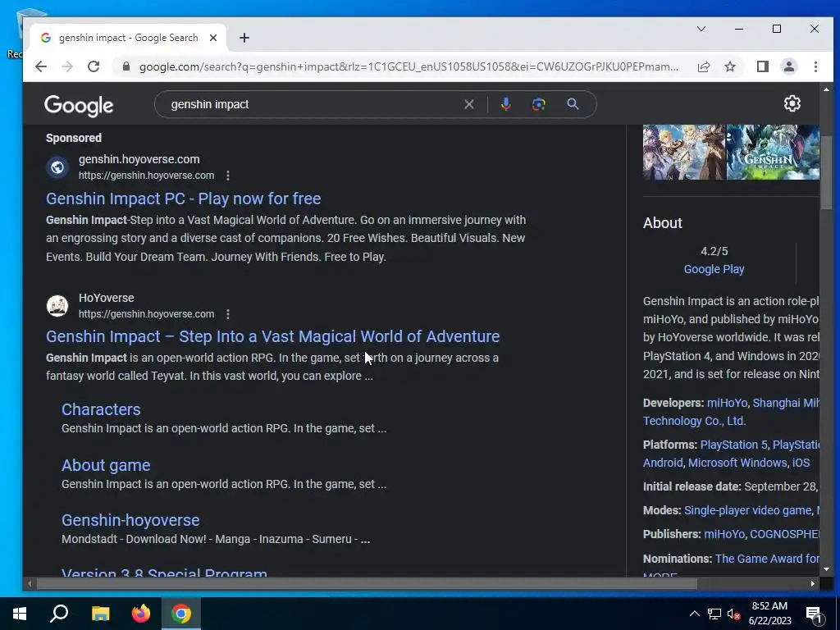Go to Google home via logo
The height and width of the screenshot is (630, 840).
pos(79,106)
